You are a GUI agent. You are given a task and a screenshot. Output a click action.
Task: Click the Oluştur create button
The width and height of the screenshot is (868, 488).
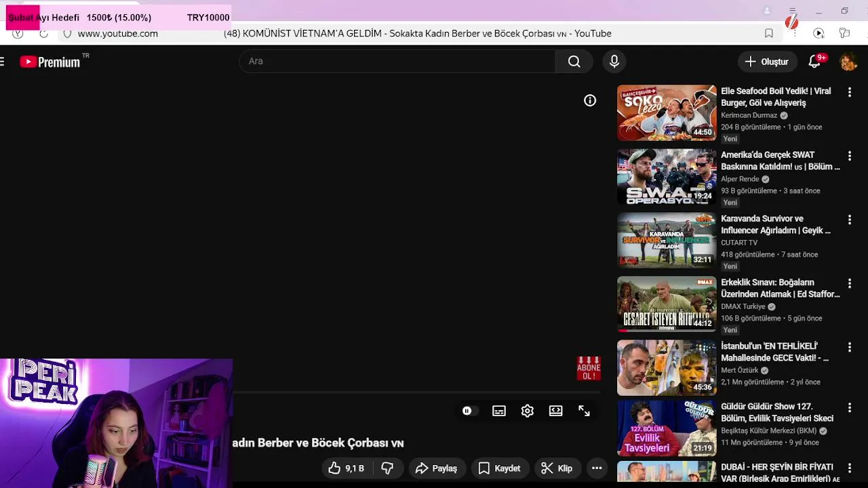(767, 62)
